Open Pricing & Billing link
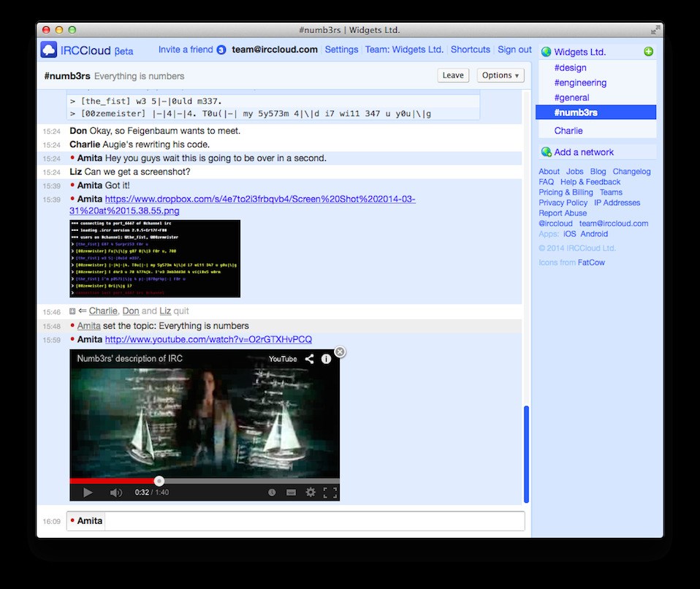 coord(566,192)
